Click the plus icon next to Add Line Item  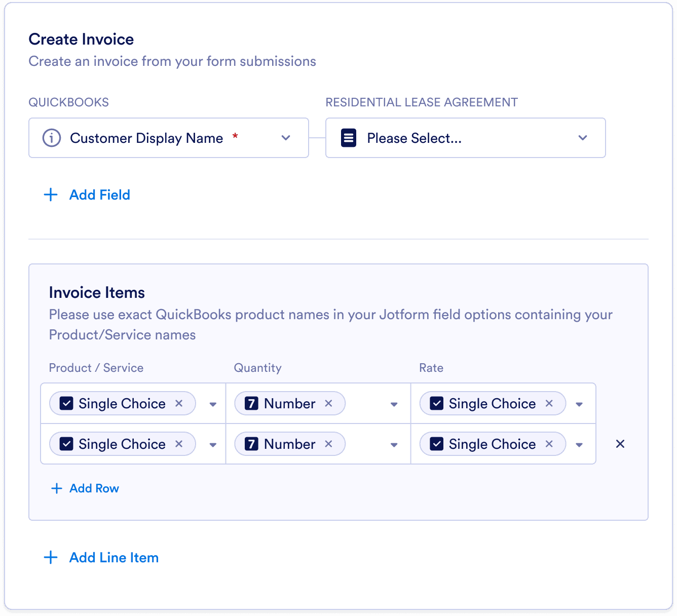(50, 557)
